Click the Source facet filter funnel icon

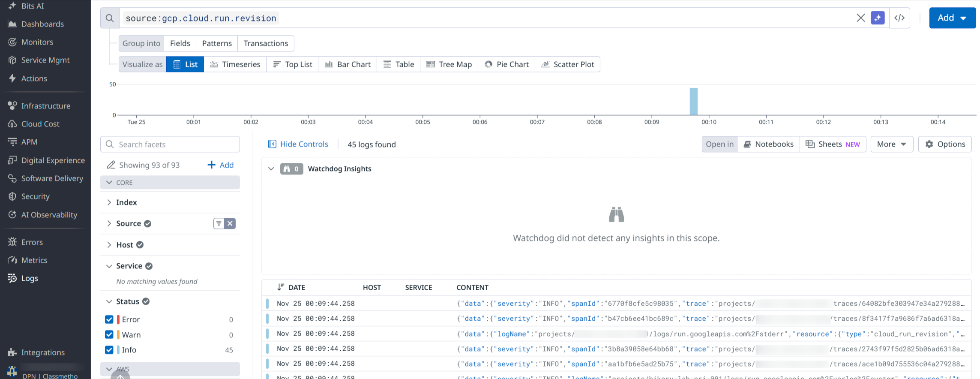coord(219,223)
